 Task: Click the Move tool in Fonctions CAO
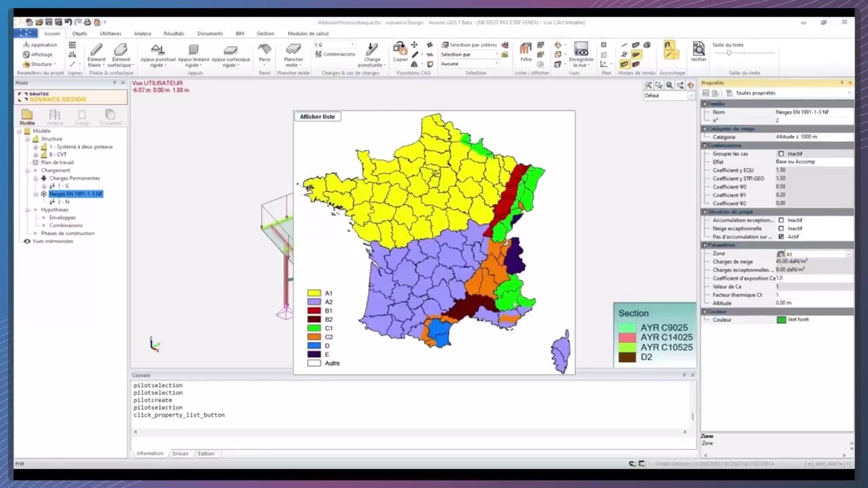click(414, 45)
